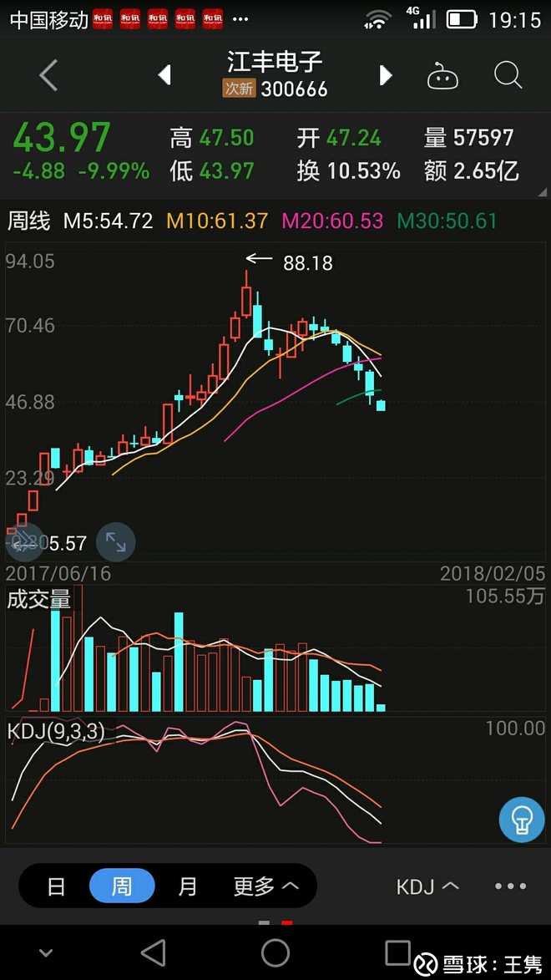Screen dimensions: 551x980
Task: Tap stock name 江丰电子
Action: click(x=275, y=61)
